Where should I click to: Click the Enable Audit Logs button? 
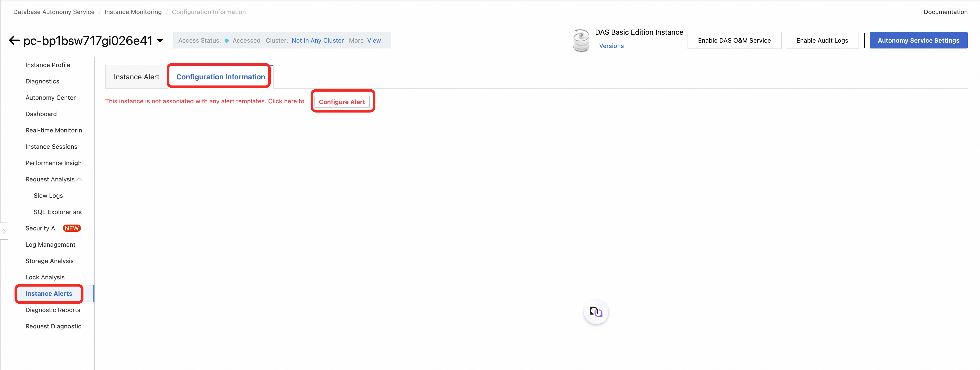click(x=822, y=40)
